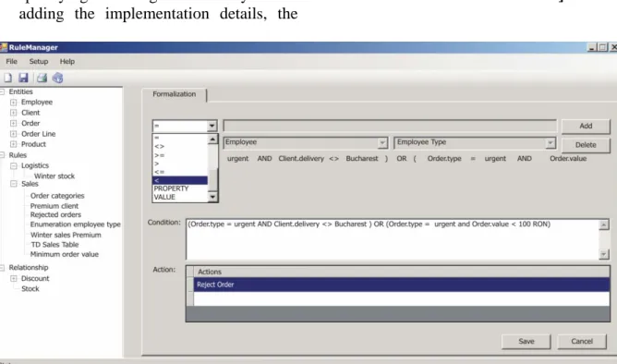Select the Entities tree root
This screenshot has height=364, width=617.
click(x=21, y=91)
